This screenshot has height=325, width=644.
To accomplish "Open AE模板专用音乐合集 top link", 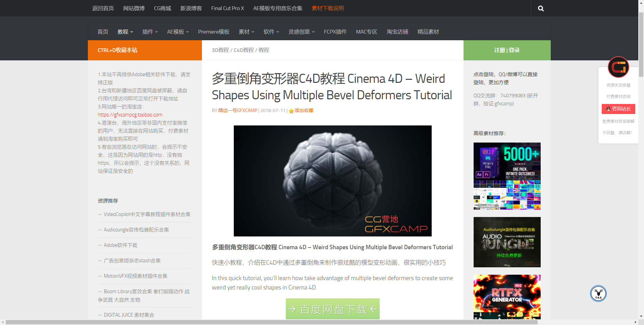I will (278, 8).
